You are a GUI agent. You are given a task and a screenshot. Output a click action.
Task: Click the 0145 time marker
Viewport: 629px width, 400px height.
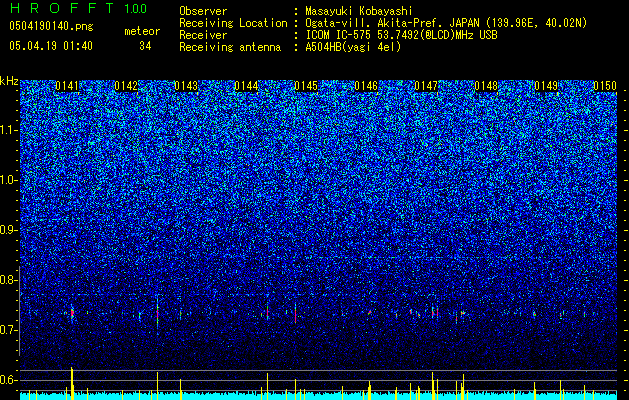pos(306,86)
